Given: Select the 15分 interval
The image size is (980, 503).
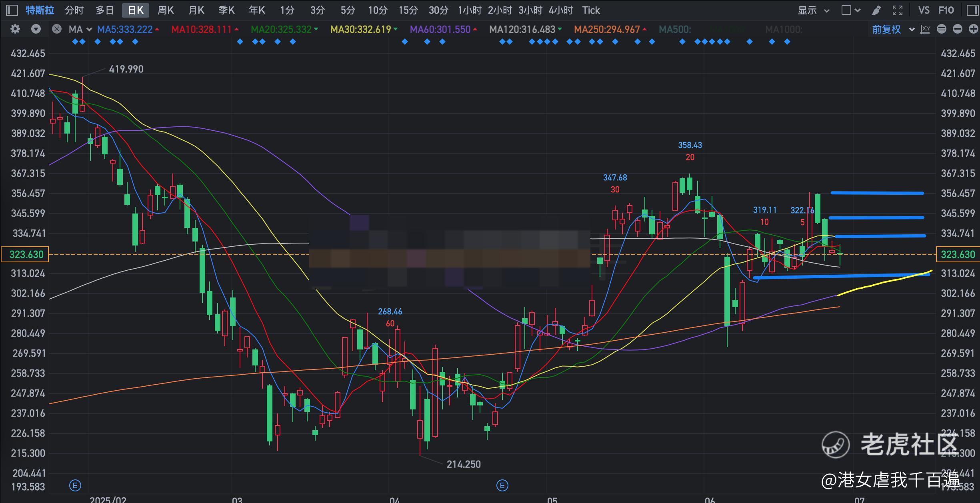Looking at the screenshot, I should 408,10.
